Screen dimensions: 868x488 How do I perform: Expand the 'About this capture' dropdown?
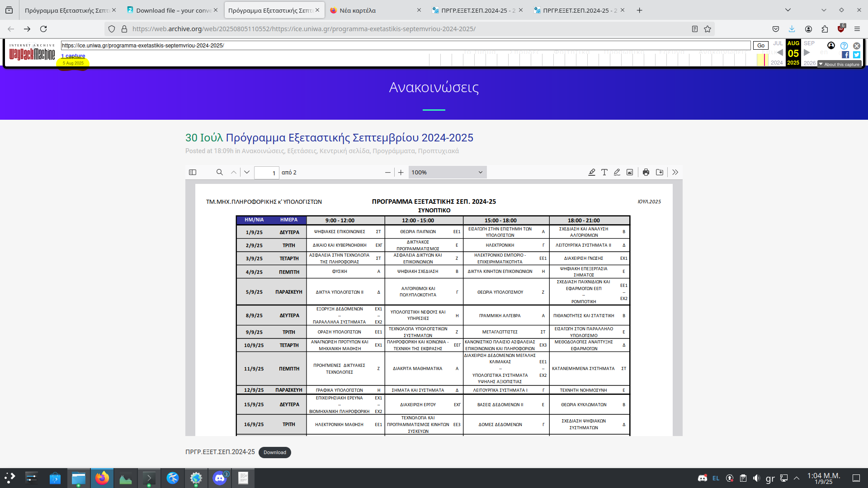tap(840, 64)
